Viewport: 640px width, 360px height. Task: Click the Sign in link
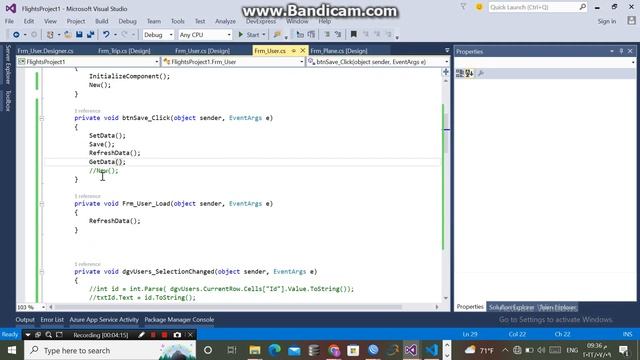607,21
